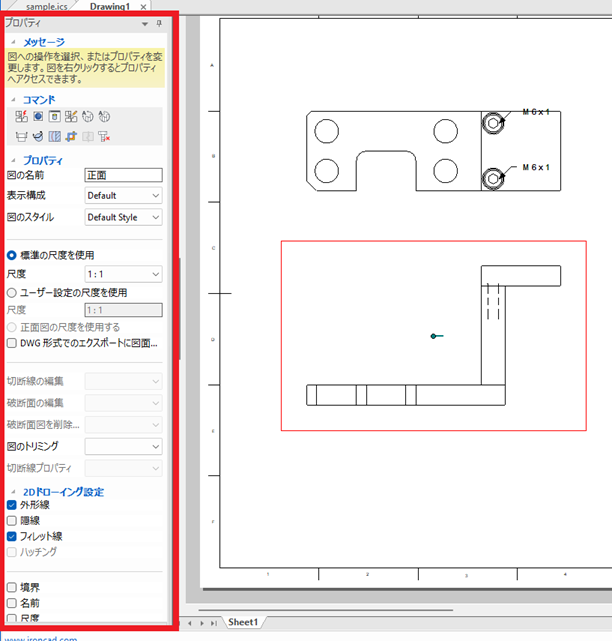Click the horizontal scrollbar below the drawing
Screen dimensions: 612x641
tap(325, 610)
